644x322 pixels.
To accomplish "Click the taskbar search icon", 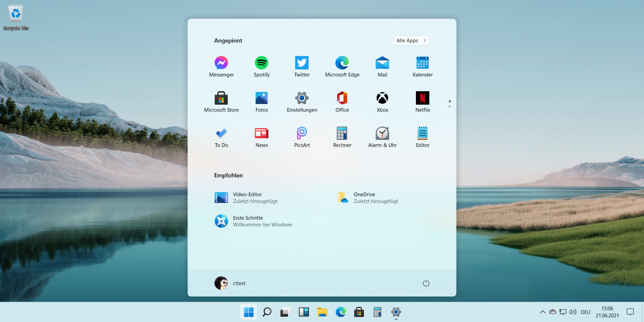I will 267,312.
